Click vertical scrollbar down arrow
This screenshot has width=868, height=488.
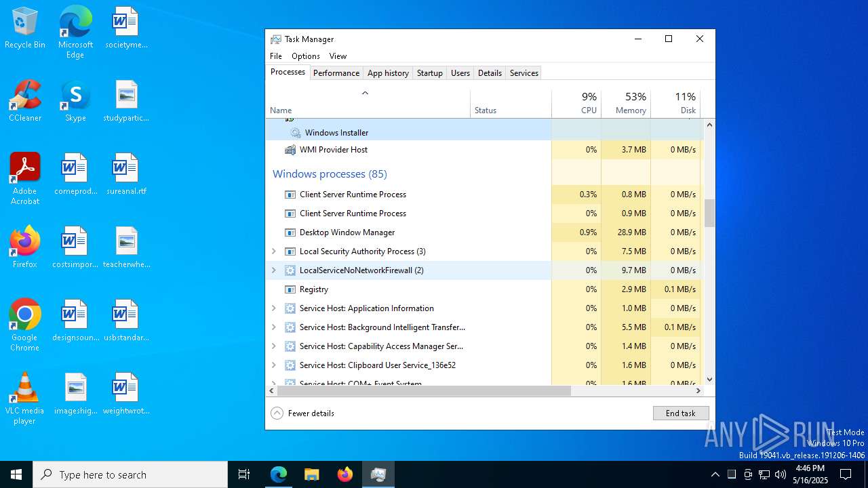(x=709, y=380)
